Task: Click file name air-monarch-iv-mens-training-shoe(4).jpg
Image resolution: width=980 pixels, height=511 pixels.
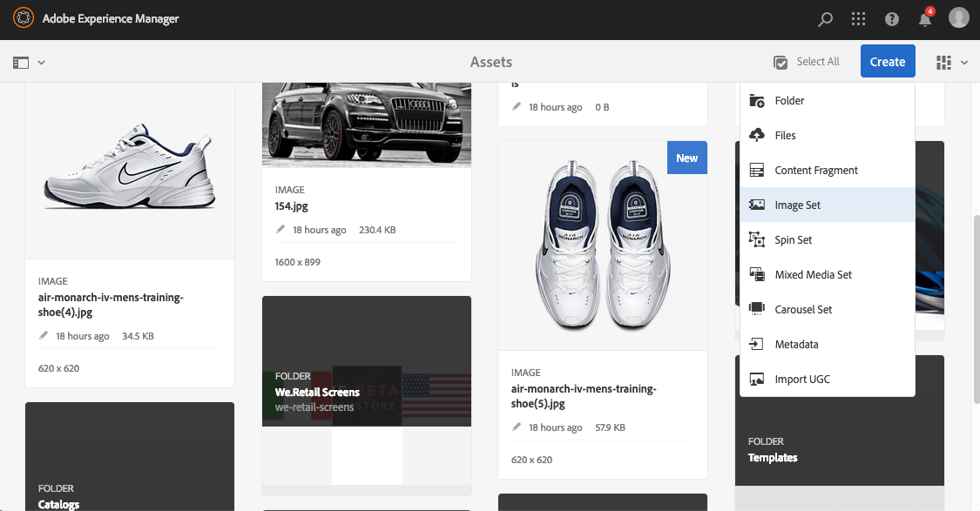Action: 111,305
